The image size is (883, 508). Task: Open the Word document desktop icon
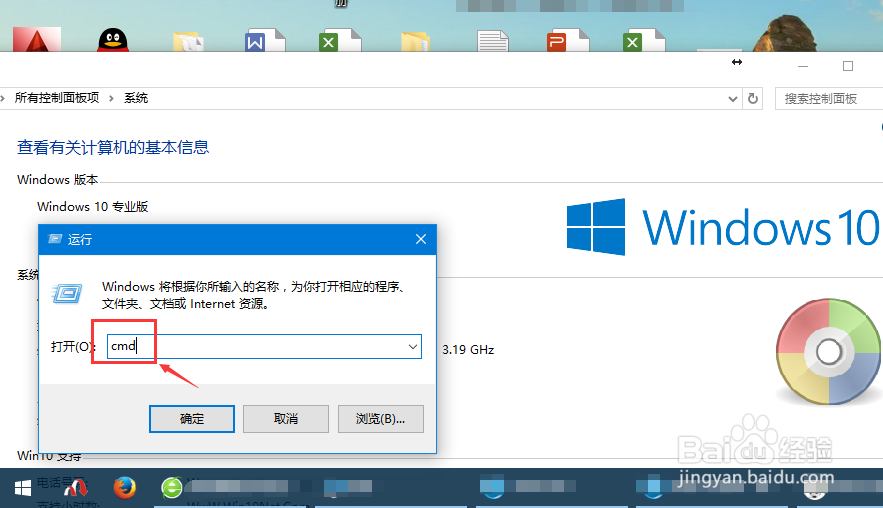click(265, 41)
